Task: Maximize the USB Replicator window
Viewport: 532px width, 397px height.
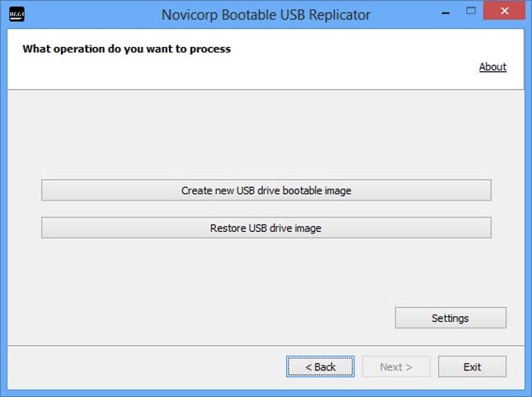Action: [x=471, y=11]
